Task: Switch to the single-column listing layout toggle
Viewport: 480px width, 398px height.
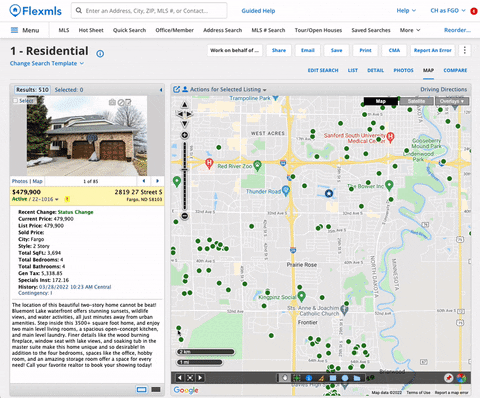Action: [x=142, y=389]
